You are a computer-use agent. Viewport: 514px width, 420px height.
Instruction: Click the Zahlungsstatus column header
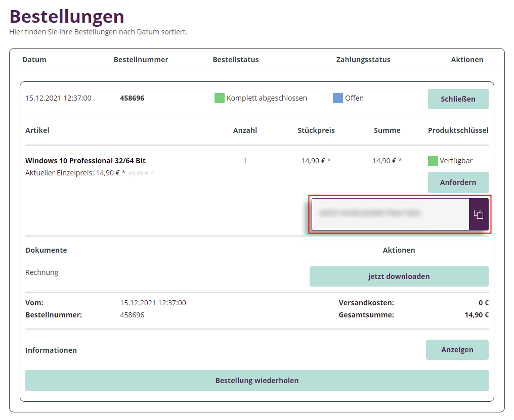pos(363,60)
